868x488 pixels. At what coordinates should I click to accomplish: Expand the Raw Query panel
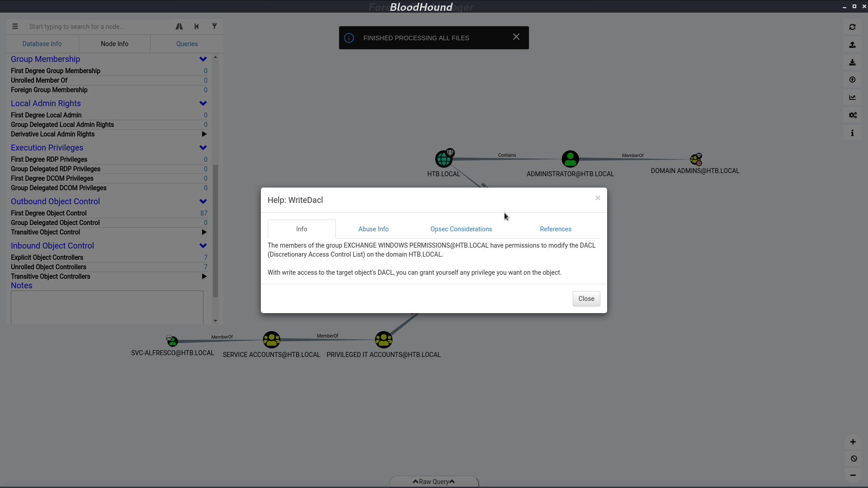pyautogui.click(x=434, y=482)
